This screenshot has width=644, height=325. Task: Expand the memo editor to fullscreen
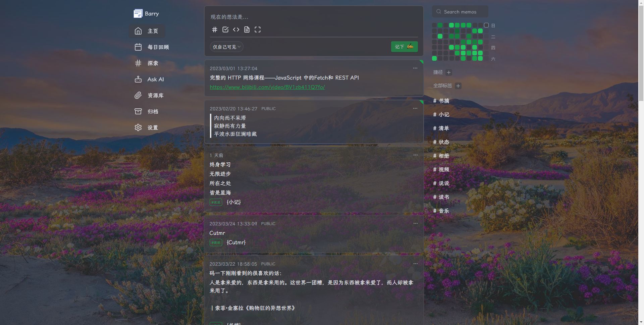[x=258, y=30]
